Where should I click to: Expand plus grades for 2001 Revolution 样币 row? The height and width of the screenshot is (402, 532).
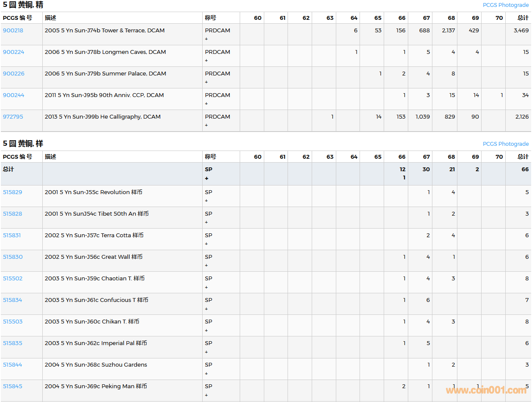click(206, 201)
